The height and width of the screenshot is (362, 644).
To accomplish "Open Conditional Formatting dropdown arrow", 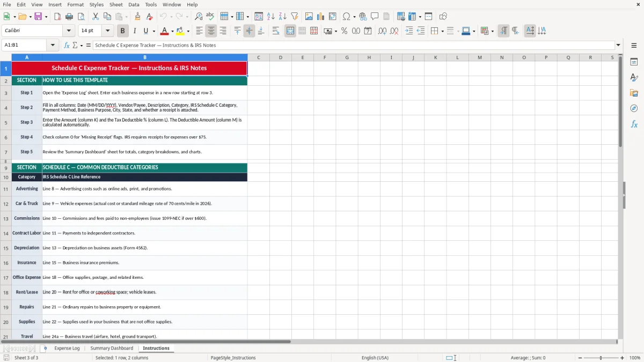I will tap(492, 31).
